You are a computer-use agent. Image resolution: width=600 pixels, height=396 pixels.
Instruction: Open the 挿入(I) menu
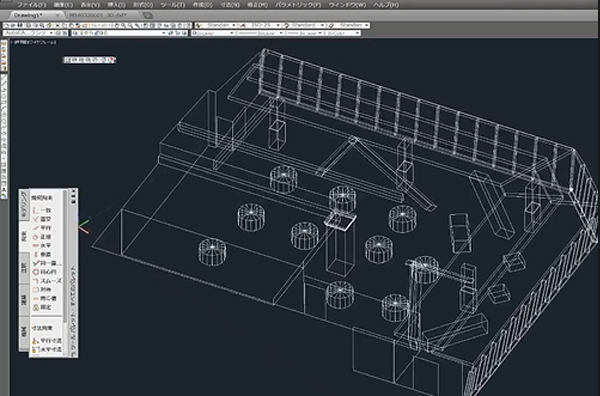tap(116, 5)
